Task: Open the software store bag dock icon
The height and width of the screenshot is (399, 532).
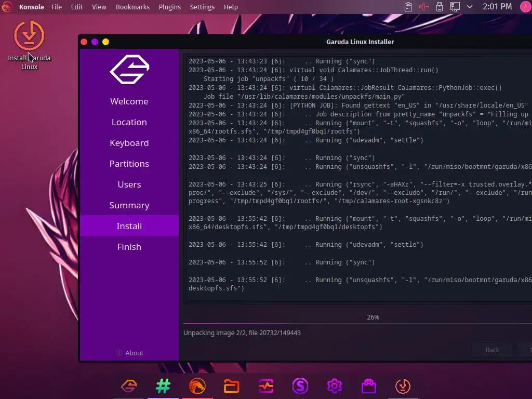Action: click(x=369, y=386)
